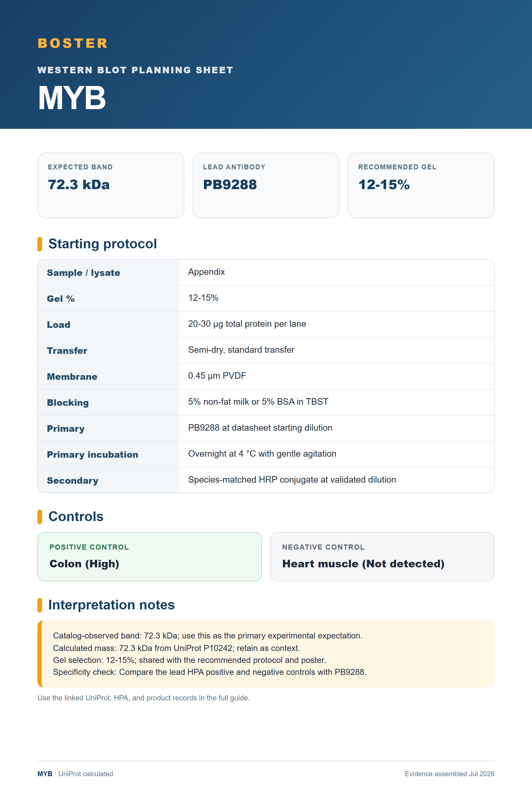Image resolution: width=532 pixels, height=798 pixels.
Task: Click the UniProt P10242 calculated mass note
Action: click(176, 648)
